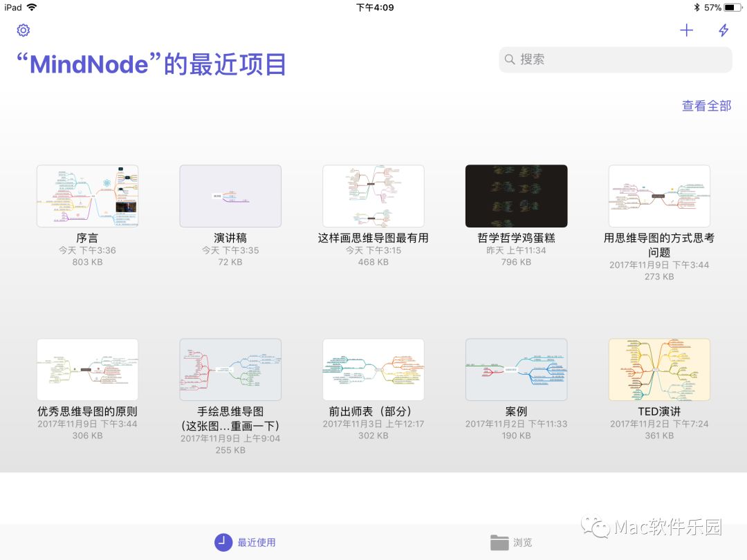Image resolution: width=747 pixels, height=560 pixels.
Task: Click the 190 KB file size
Action: (x=517, y=436)
